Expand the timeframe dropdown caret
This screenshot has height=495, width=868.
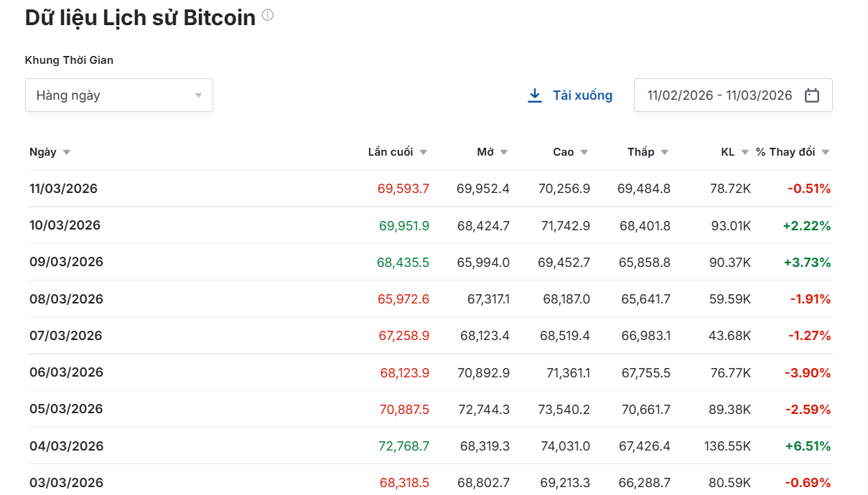pyautogui.click(x=198, y=95)
